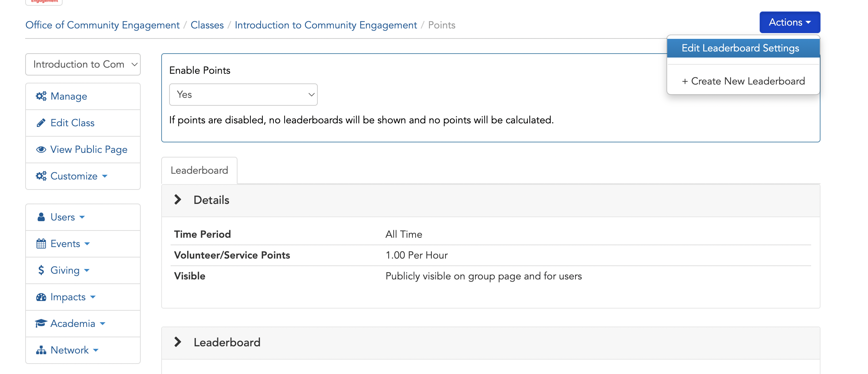This screenshot has width=868, height=374.
Task: Click the Events calendar icon
Action: [x=41, y=243]
